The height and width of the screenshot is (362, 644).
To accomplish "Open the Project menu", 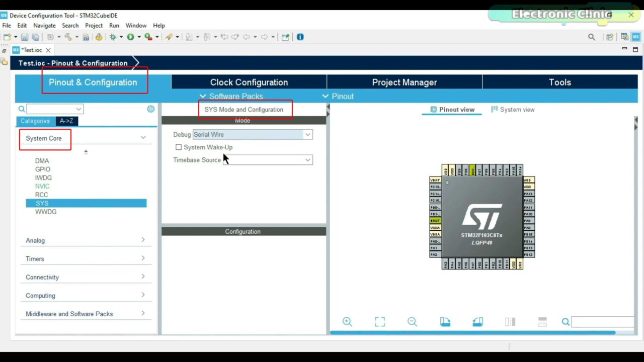I will tap(94, 25).
